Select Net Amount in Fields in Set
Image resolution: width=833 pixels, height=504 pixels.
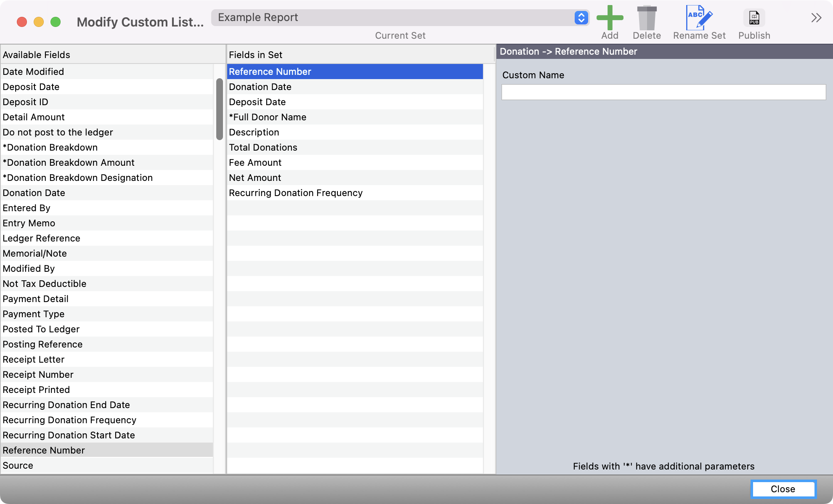255,178
